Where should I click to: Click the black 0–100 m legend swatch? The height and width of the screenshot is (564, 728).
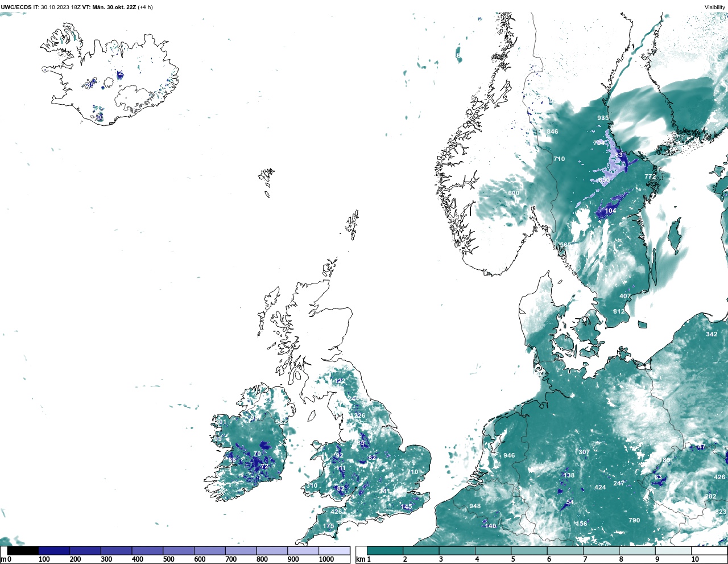23,551
